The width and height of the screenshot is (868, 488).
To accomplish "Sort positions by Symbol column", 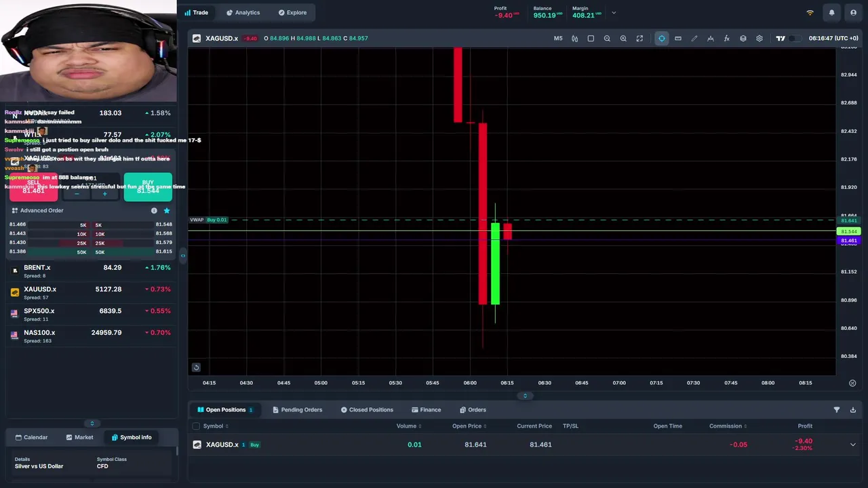I will 216,426.
